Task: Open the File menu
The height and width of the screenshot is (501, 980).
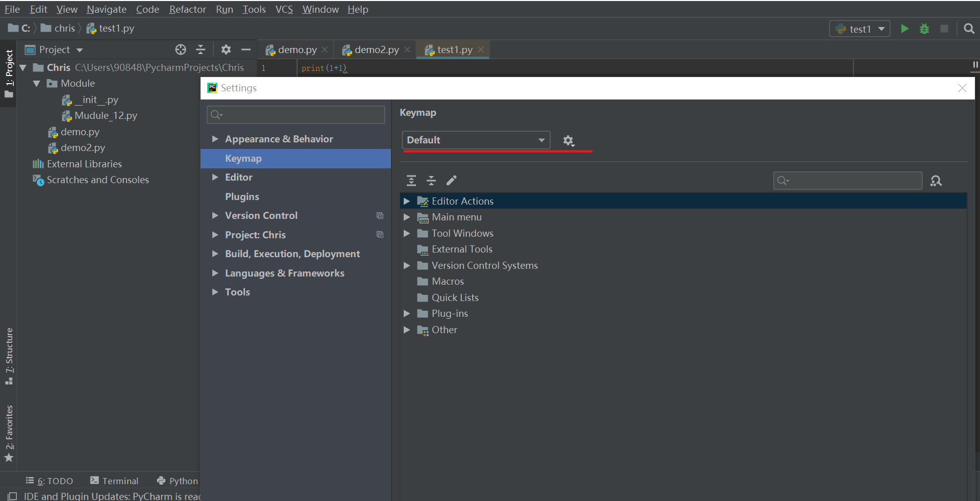Action: click(x=12, y=9)
